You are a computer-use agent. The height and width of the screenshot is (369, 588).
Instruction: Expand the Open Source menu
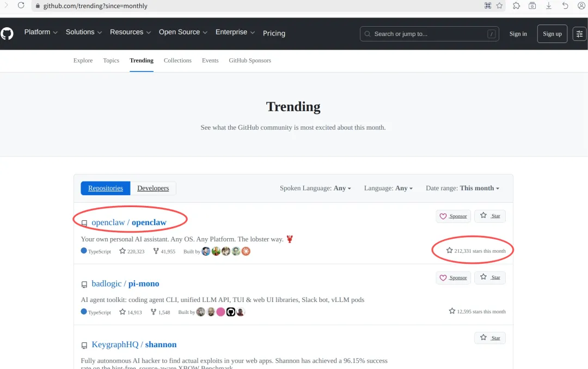coord(183,32)
